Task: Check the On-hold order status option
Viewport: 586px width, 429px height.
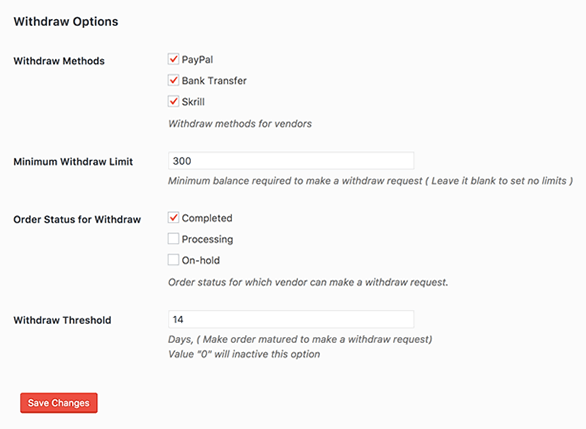Action: click(173, 260)
